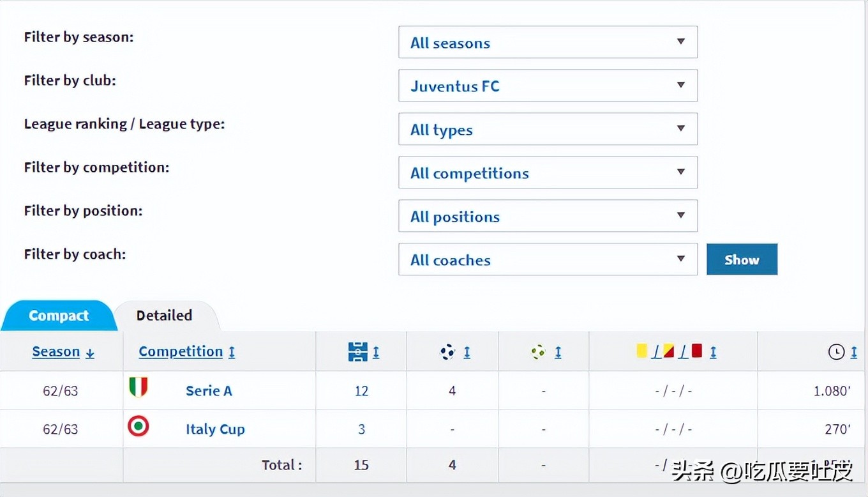Sort by goals soccer ball icon
The width and height of the screenshot is (868, 497).
point(448,351)
